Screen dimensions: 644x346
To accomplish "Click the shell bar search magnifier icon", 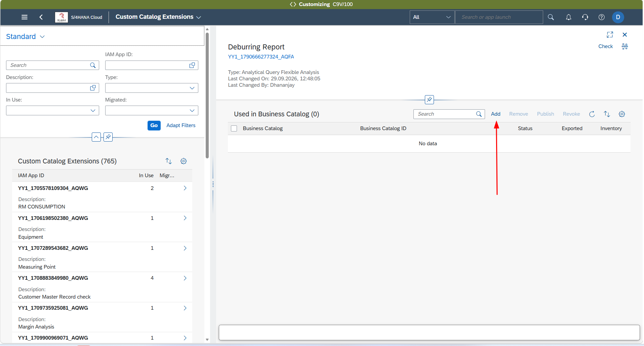I will coord(551,17).
